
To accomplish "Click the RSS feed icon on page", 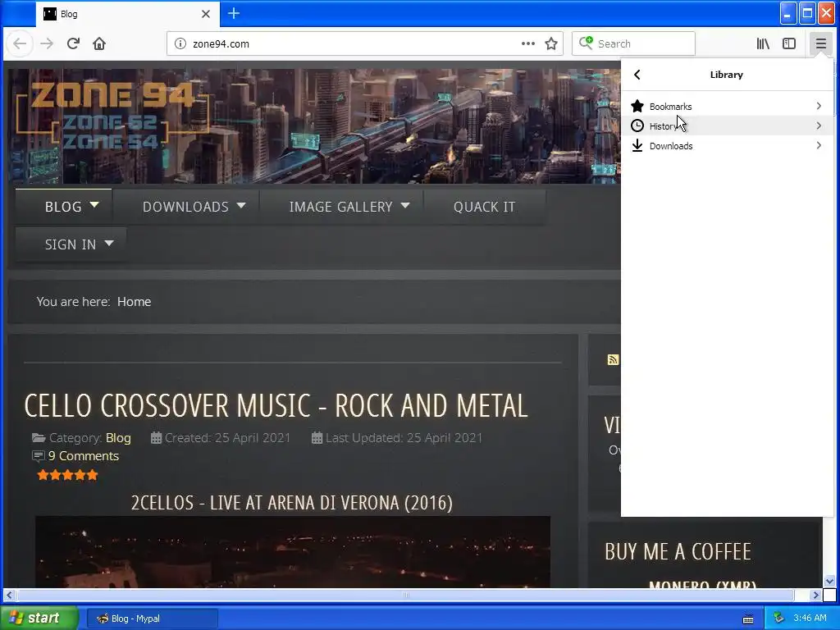I will 613,359.
